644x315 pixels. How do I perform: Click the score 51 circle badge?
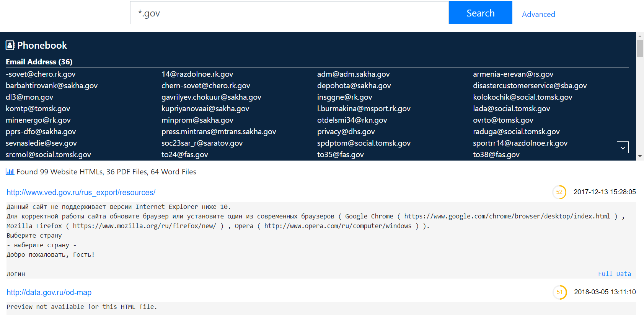click(559, 292)
